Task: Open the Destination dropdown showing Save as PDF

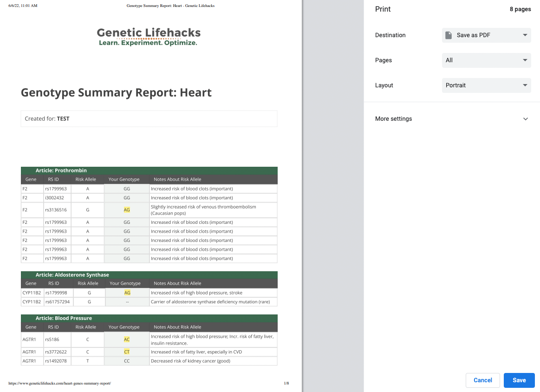Action: point(486,35)
